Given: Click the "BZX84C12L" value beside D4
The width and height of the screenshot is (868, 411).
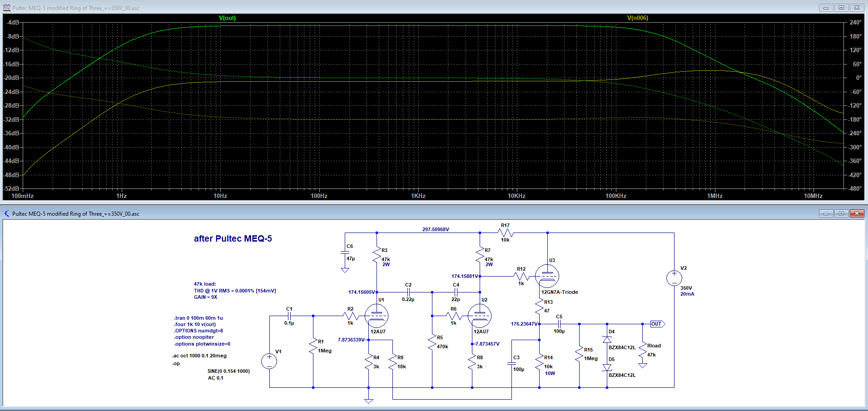Looking at the screenshot, I should point(622,347).
